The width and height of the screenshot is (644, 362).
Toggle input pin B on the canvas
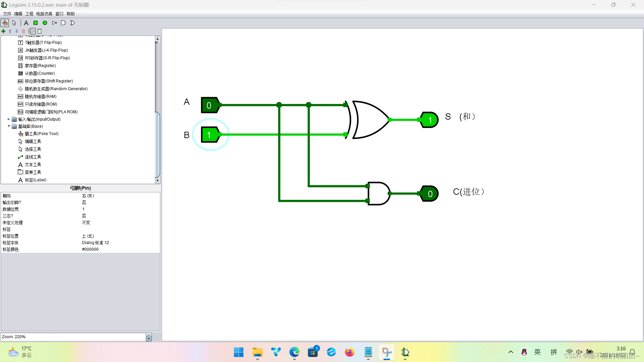(x=209, y=135)
